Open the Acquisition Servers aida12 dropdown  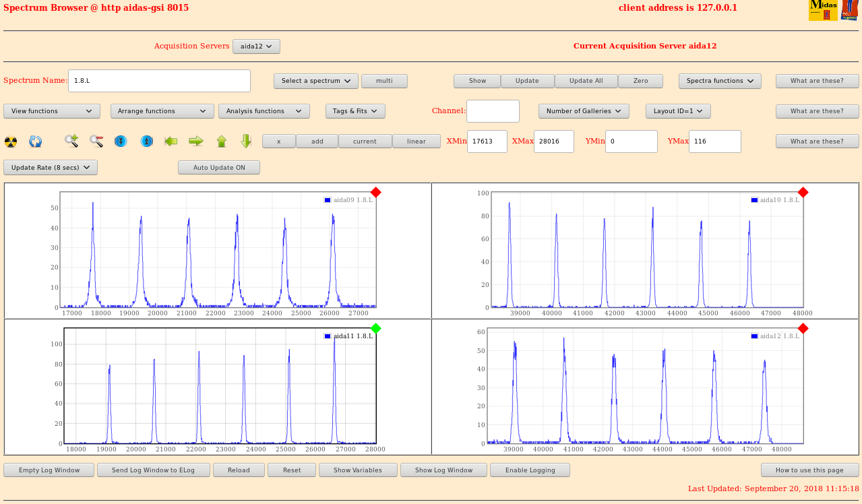pos(256,46)
